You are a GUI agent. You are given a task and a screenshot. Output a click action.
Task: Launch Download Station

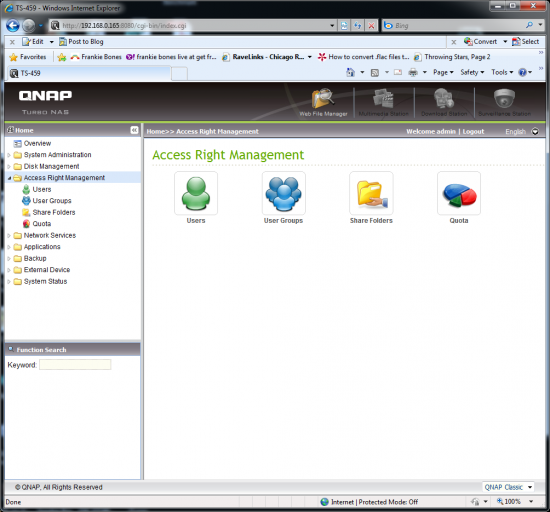click(444, 102)
